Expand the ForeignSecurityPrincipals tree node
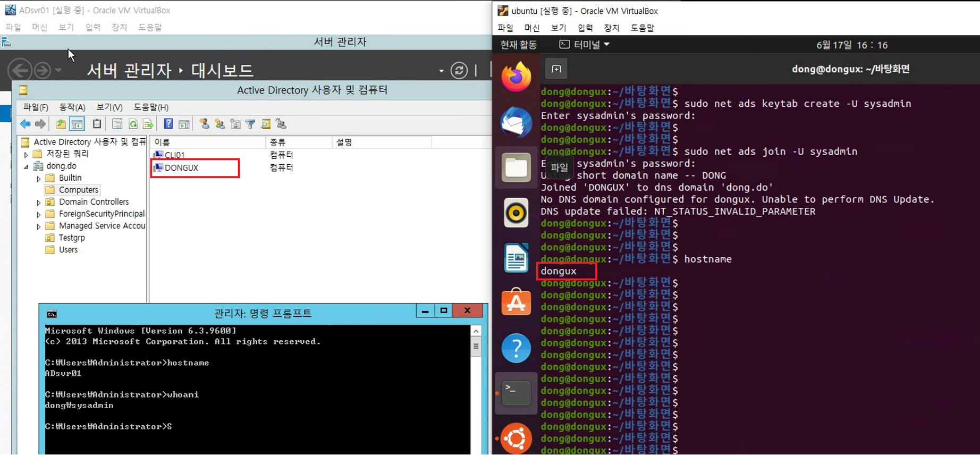Screen dimensions: 980x455 [38, 215]
